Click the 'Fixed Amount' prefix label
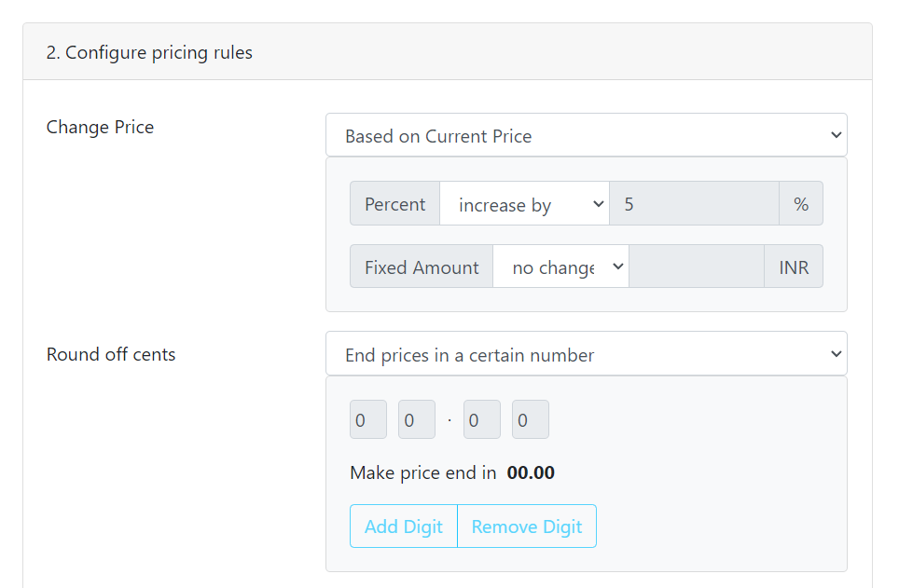Viewport: 899px width, 588px height. click(x=422, y=267)
